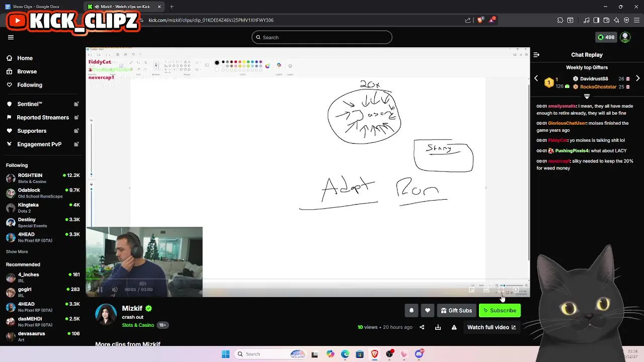Image resolution: width=644 pixels, height=362 pixels.
Task: Toggle the Supporters sidebar switch
Action: (76, 131)
